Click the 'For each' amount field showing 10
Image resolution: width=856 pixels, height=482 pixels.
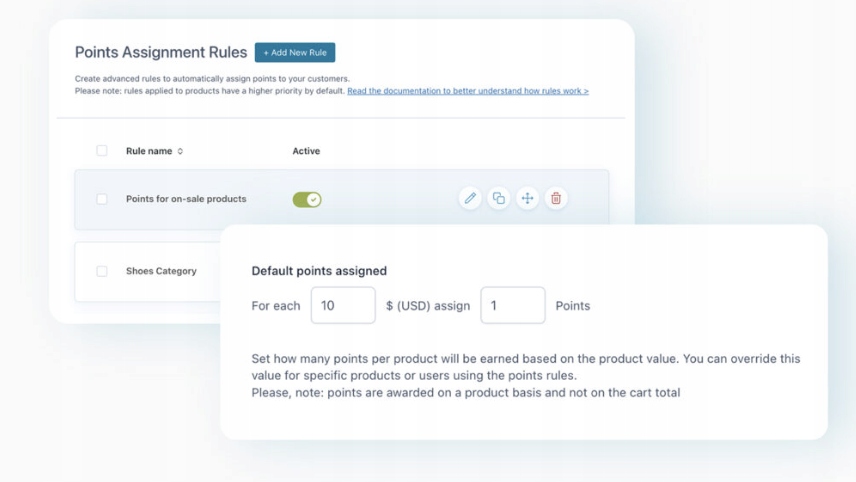tap(343, 306)
